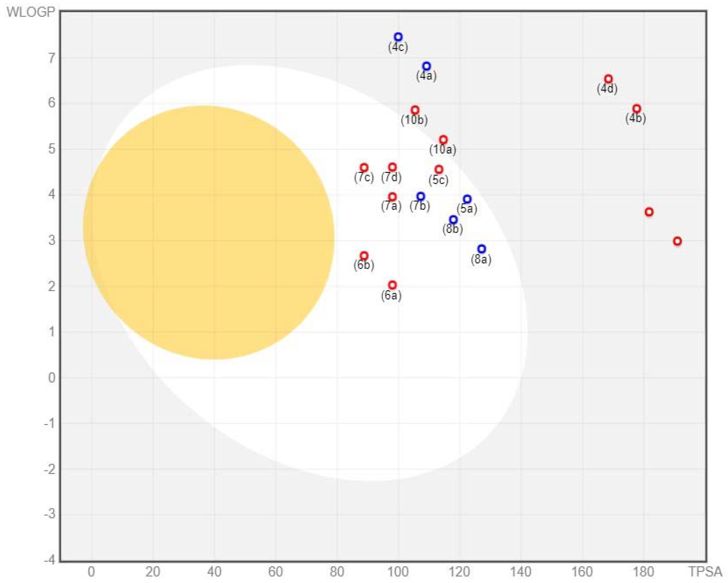Viewport: 728px width, 583px height.
Task: Select the red marker labeled 6a
Action: 392,285
